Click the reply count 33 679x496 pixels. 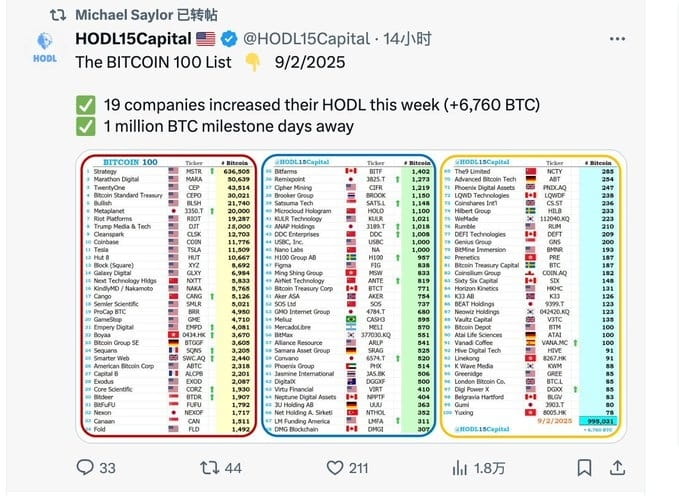pyautogui.click(x=107, y=468)
